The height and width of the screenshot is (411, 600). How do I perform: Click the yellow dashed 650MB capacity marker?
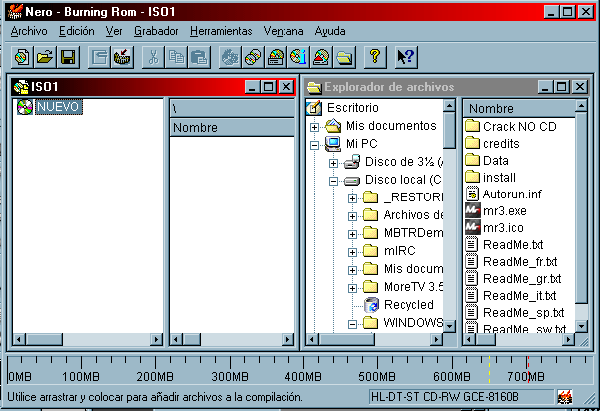(489, 369)
